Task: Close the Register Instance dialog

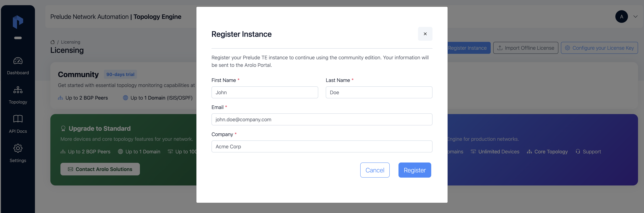Action: point(425,34)
